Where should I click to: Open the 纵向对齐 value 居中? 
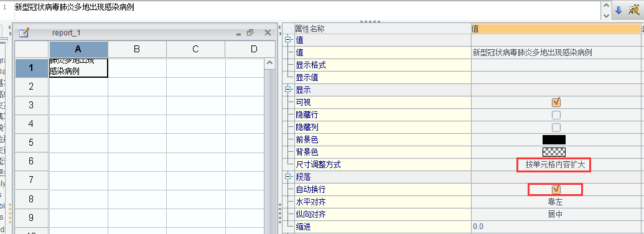(x=555, y=214)
